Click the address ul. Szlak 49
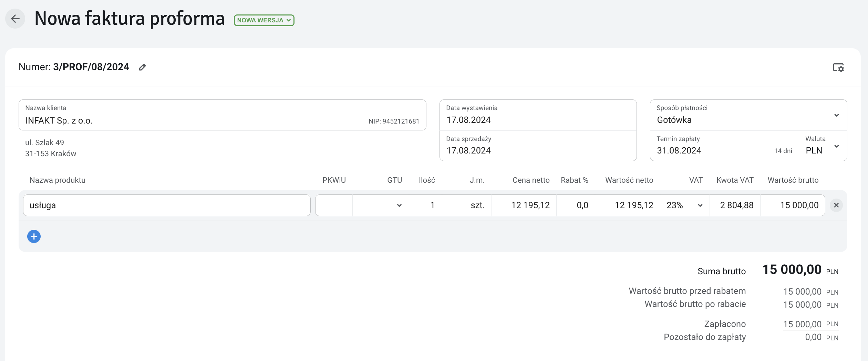Viewport: 868px width, 361px height. point(44,142)
